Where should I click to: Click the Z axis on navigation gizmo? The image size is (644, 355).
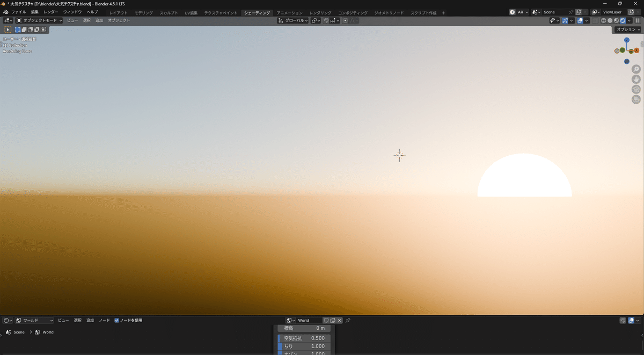click(626, 40)
